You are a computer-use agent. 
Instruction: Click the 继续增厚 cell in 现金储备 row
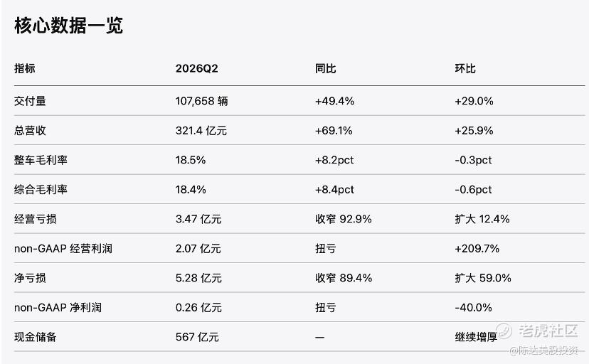click(476, 337)
